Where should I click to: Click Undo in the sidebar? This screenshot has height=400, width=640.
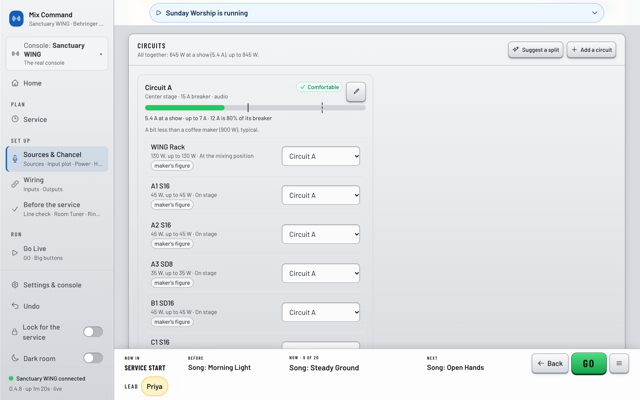click(x=57, y=306)
